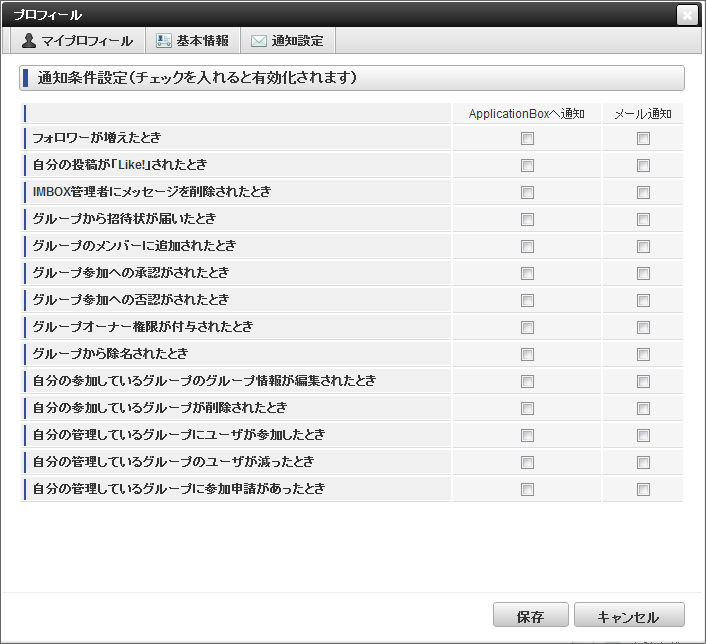Tick mail for グループオーナー権限が付与されたとき

click(643, 327)
